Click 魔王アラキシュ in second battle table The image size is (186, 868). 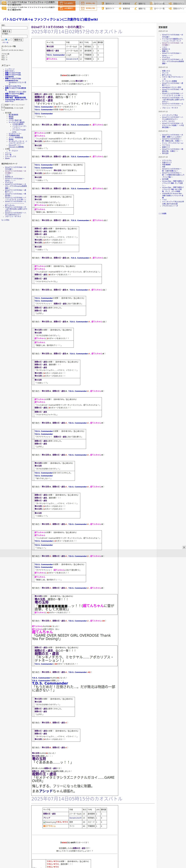pyautogui.click(x=49, y=826)
